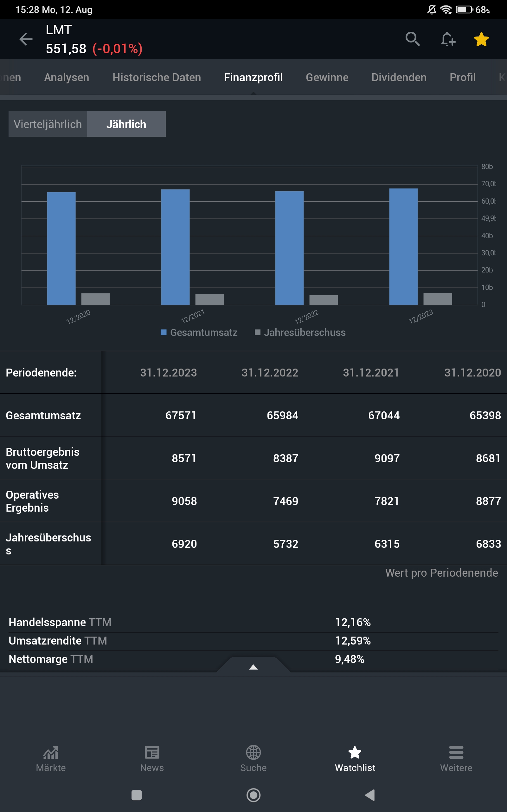Image resolution: width=507 pixels, height=812 pixels.
Task: Tap the star to remove LMT from watchlist
Action: pyautogui.click(x=481, y=39)
